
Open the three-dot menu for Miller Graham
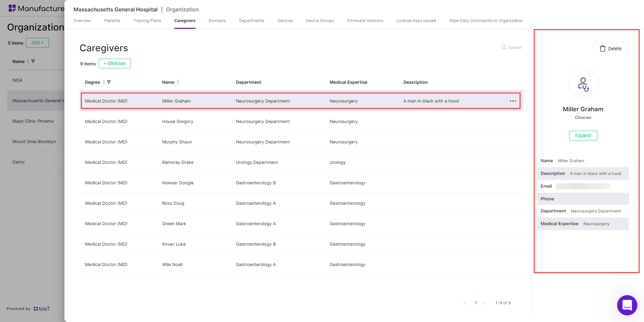coord(513,101)
